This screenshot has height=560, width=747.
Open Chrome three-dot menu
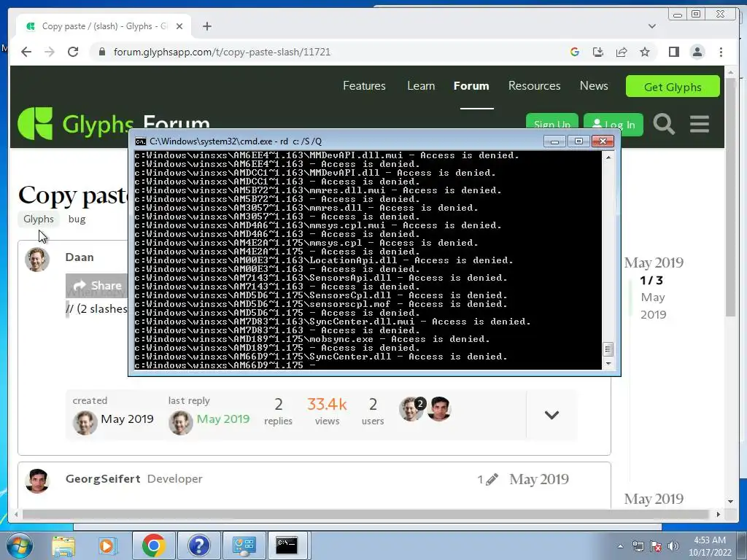coord(721,52)
